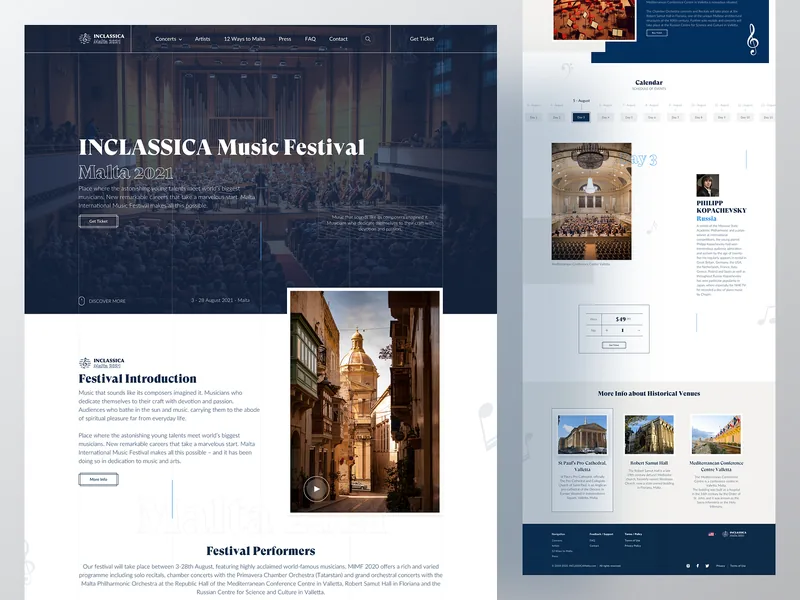Click the Get Ticket button below price
Screen dimensions: 800x600
pos(614,345)
